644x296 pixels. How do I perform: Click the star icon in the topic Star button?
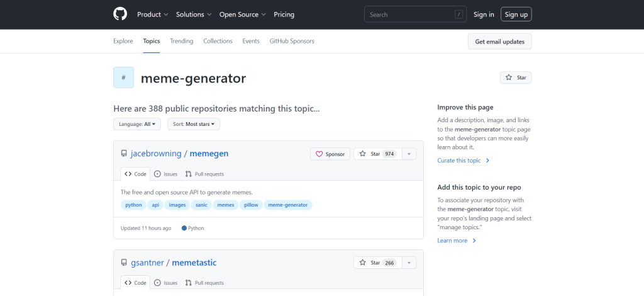pos(509,77)
